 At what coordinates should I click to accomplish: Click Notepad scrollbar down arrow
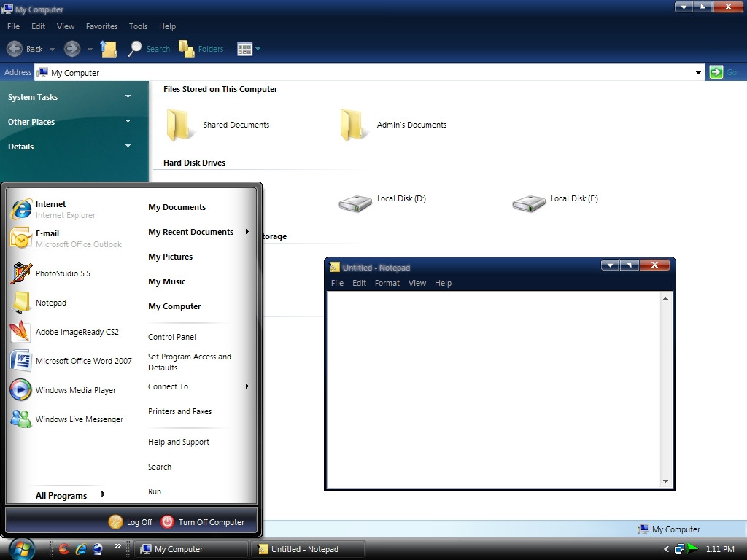tap(665, 481)
